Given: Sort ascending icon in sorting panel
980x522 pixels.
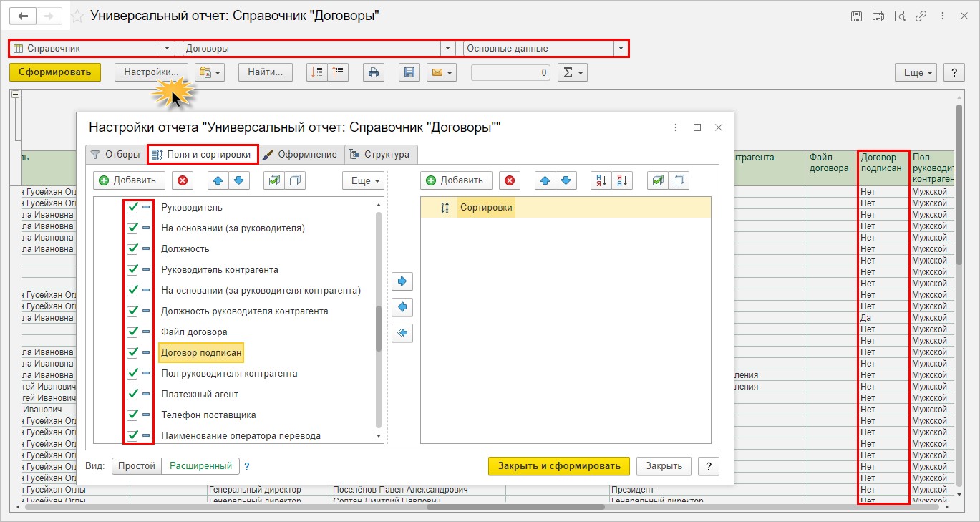Looking at the screenshot, I should click(601, 180).
